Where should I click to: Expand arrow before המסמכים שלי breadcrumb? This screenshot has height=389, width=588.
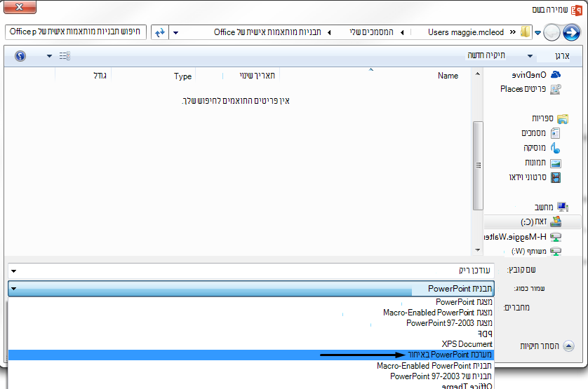pos(402,33)
